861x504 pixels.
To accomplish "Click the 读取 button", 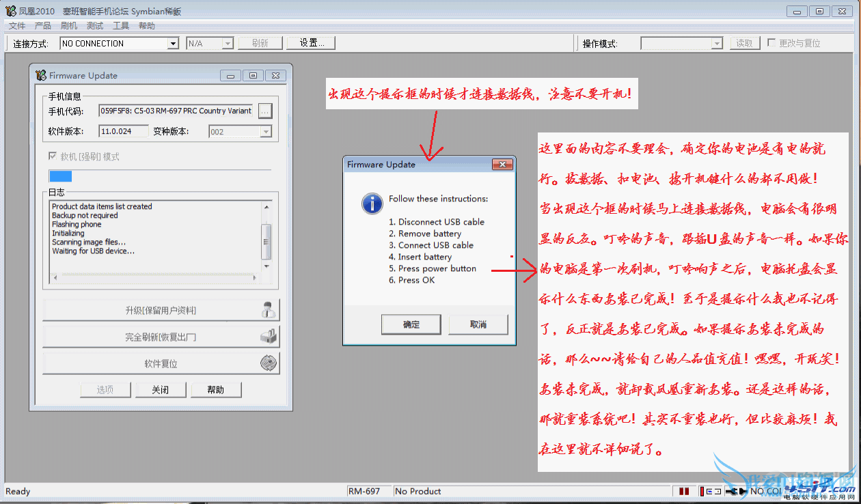I will point(745,43).
